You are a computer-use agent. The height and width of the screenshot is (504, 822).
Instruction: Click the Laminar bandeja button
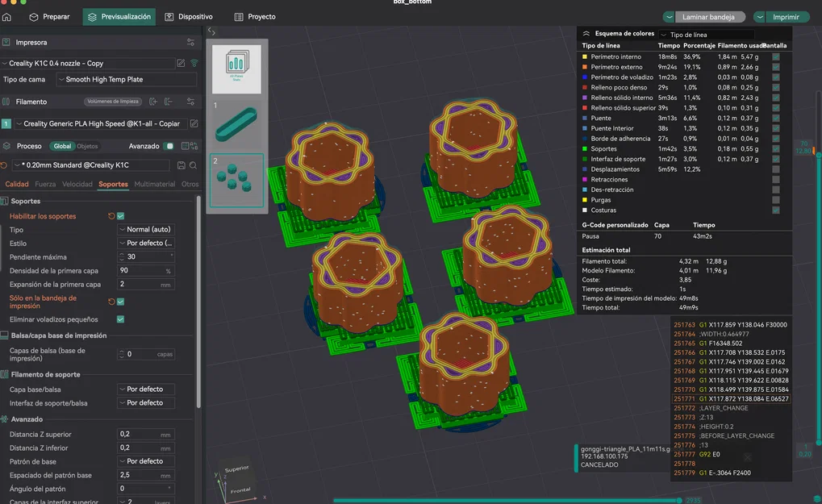[708, 17]
